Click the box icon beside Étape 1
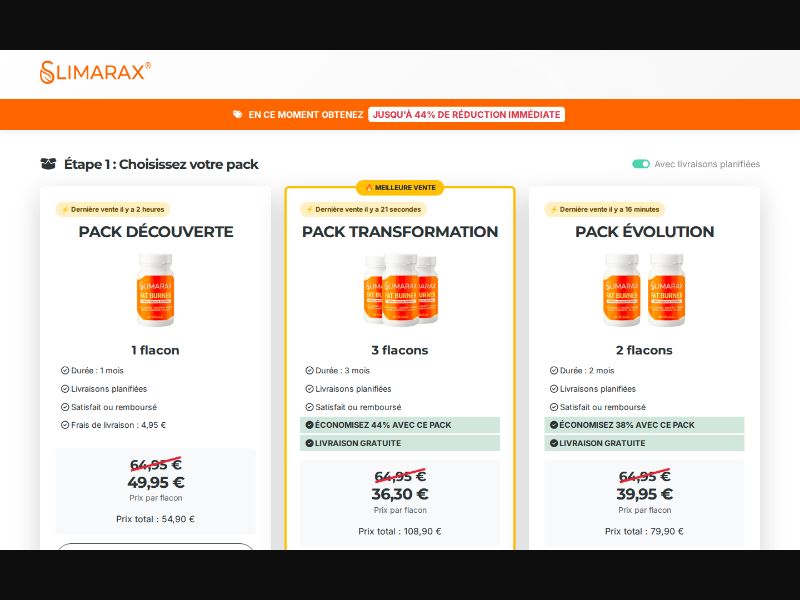This screenshot has height=600, width=800. 48,164
